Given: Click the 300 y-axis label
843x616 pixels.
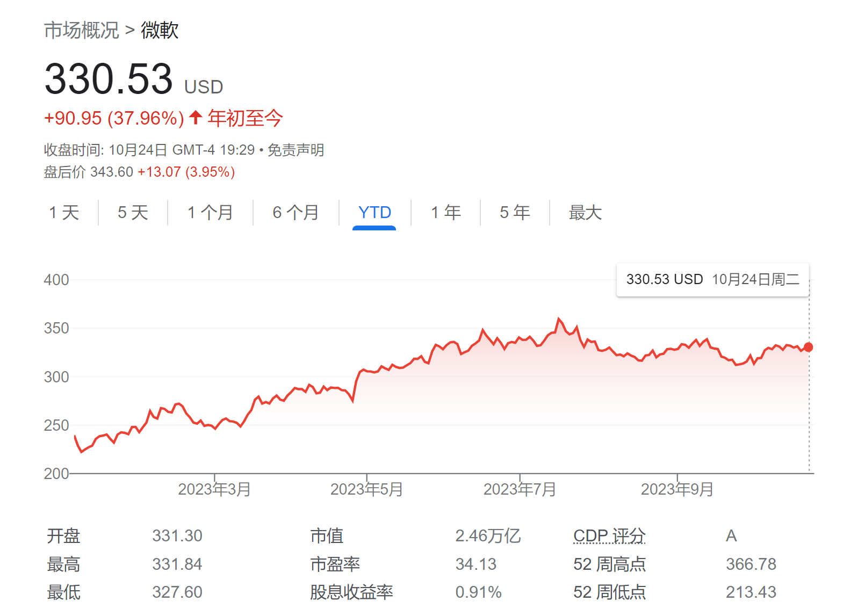Looking at the screenshot, I should coord(56,377).
